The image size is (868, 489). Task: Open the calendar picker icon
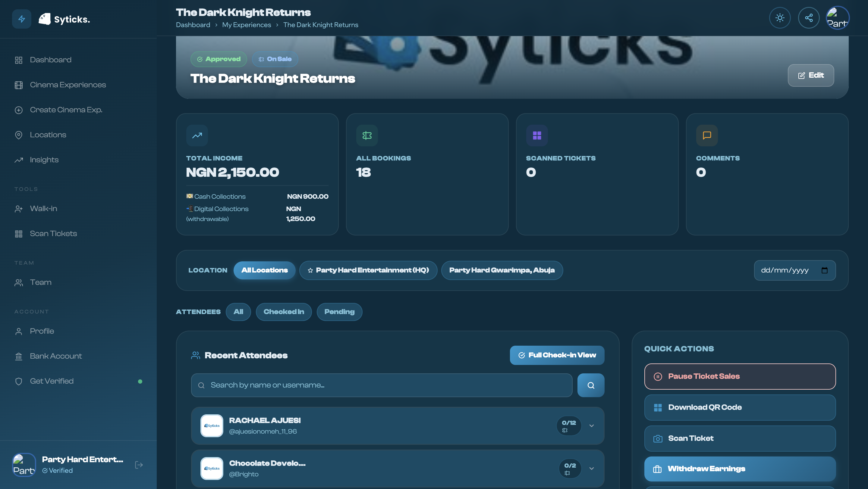coord(825,270)
